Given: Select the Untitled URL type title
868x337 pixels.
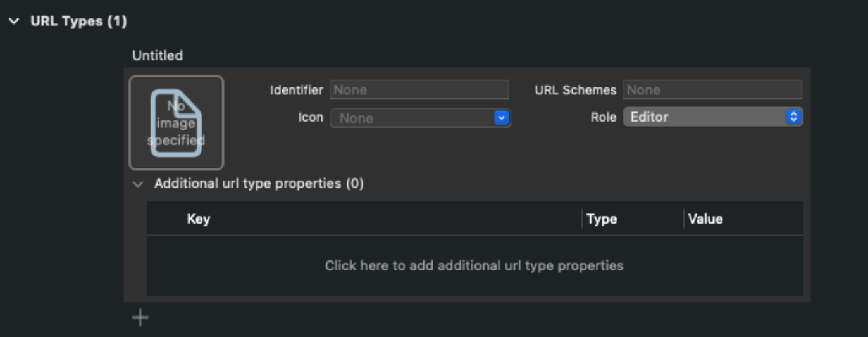Looking at the screenshot, I should tap(158, 56).
